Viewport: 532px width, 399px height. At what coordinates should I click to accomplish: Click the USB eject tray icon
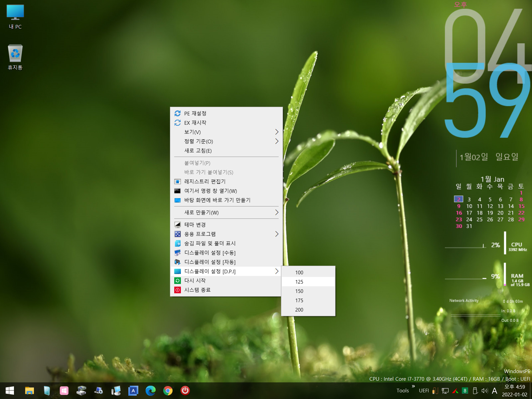(475, 391)
